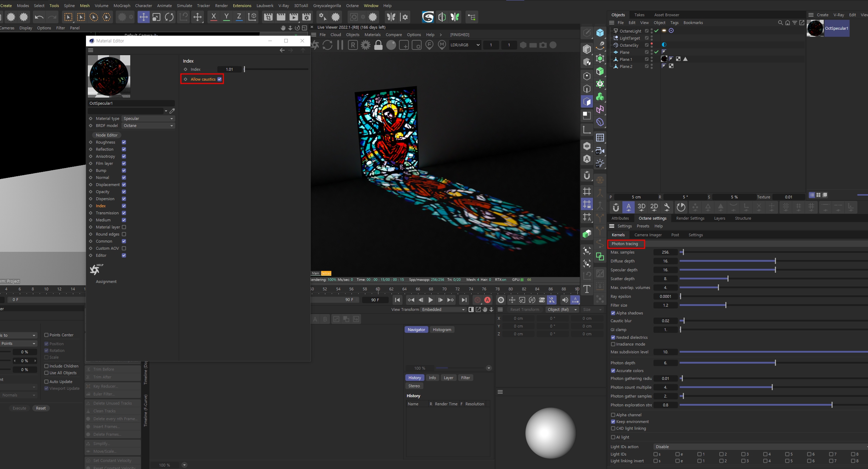Click the Assignment link in Material Editor

point(106,282)
